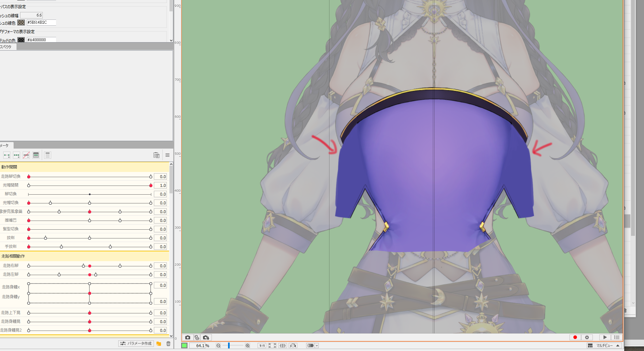
Task: Click the 兜帽開關 slider's left key point
Action: tap(29, 185)
